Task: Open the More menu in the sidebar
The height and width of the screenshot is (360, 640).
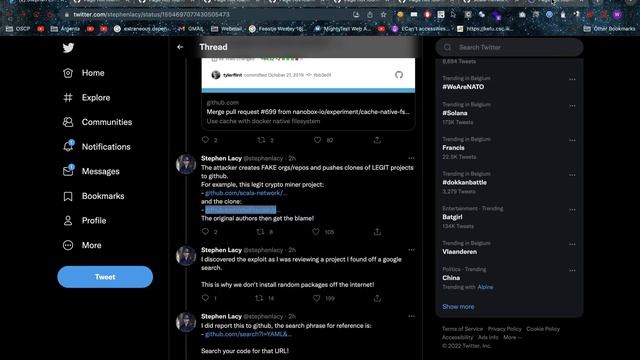Action: point(82,245)
